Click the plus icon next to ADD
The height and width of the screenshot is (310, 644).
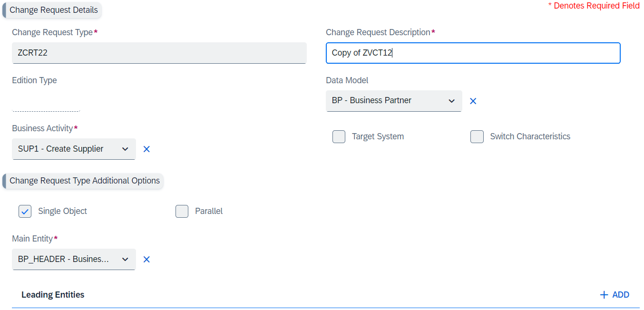605,294
